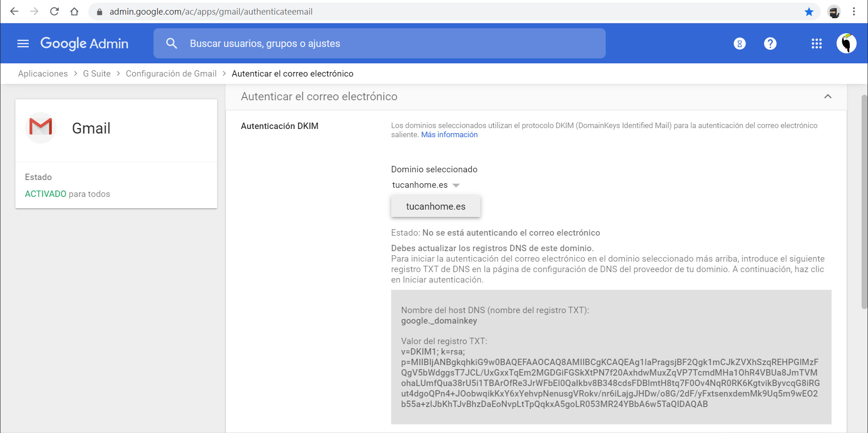This screenshot has height=433, width=868.
Task: Toggle the bookmark star icon
Action: tap(809, 12)
